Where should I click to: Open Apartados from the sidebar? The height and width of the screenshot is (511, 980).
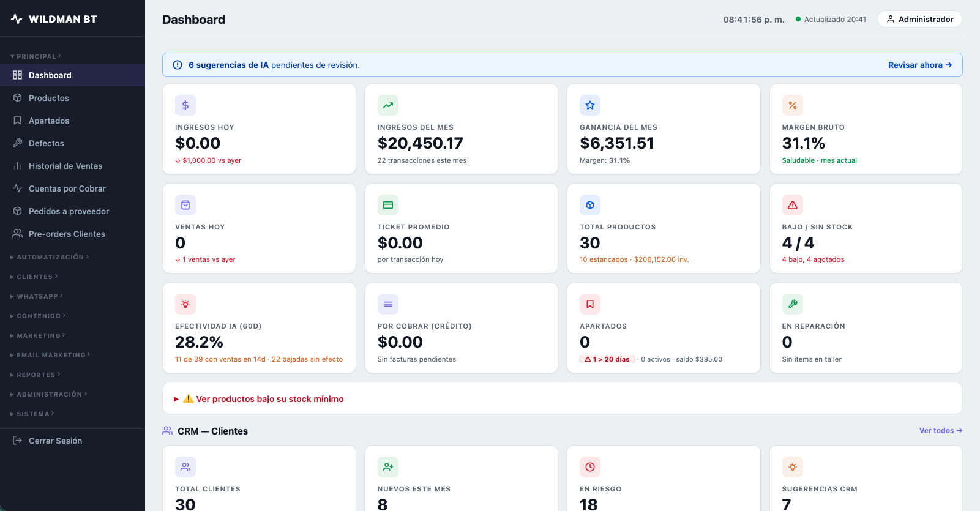click(72, 121)
